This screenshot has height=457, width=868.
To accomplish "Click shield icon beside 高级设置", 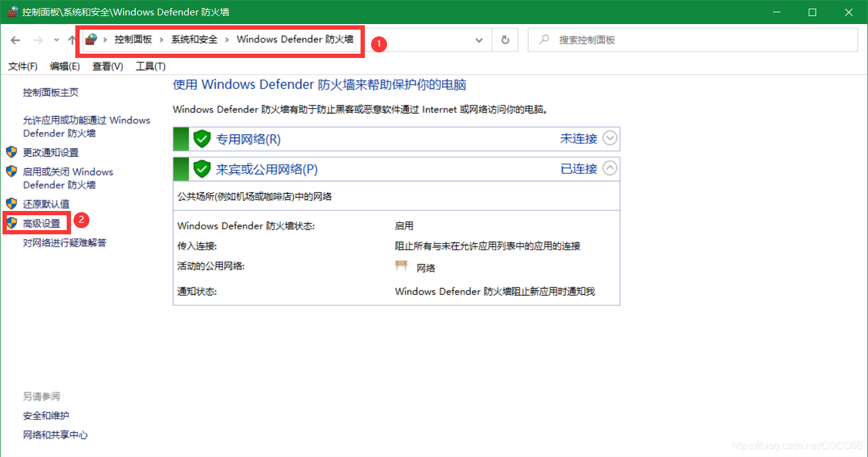I will [11, 223].
